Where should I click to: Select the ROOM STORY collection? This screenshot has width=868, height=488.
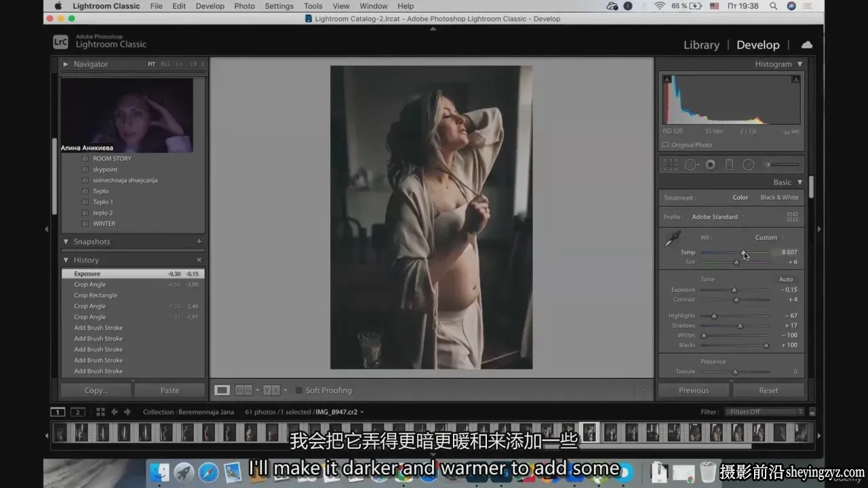pos(112,159)
